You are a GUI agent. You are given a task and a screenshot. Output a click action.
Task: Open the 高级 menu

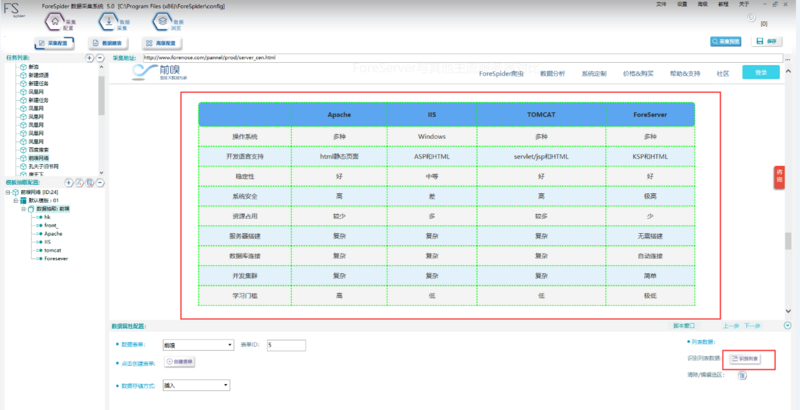point(703,4)
